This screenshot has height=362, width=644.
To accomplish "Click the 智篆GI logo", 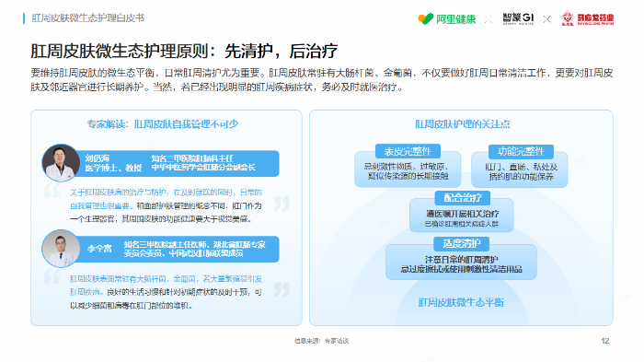I will coord(518,18).
